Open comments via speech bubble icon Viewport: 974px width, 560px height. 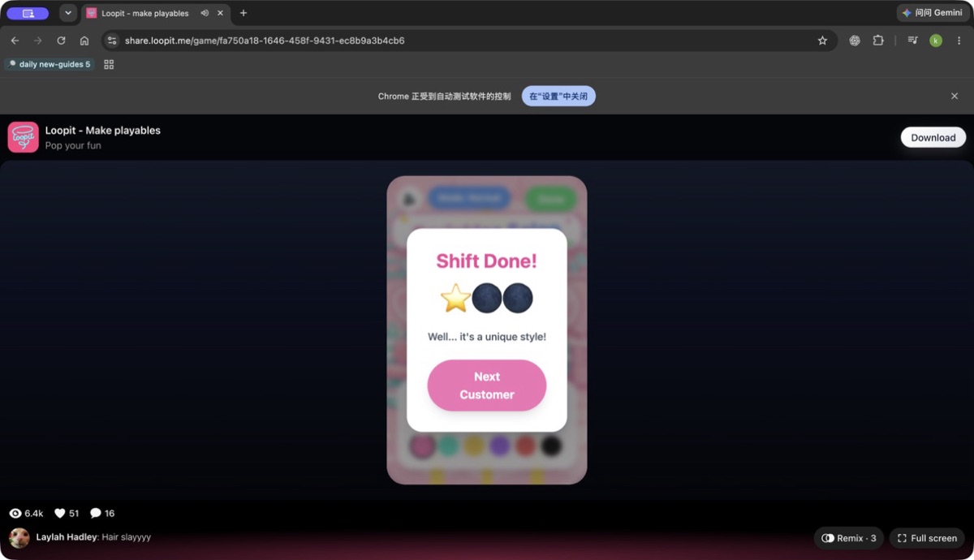[x=96, y=514]
